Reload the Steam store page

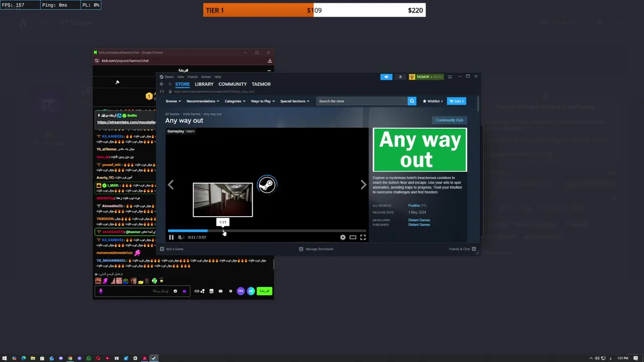(162, 92)
